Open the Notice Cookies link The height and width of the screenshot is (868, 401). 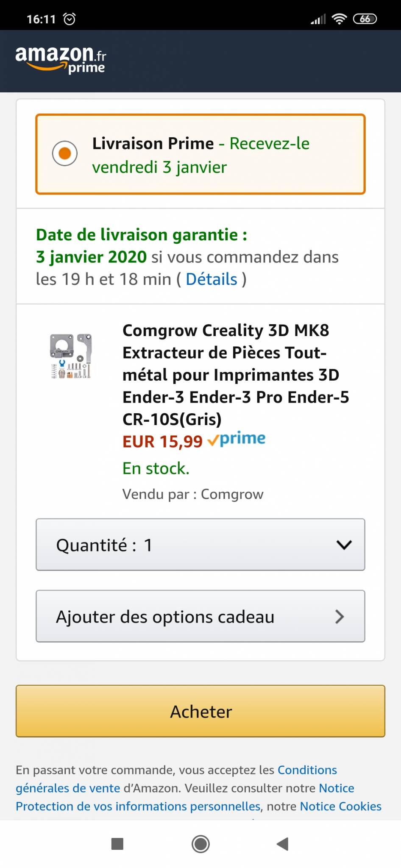point(340,806)
